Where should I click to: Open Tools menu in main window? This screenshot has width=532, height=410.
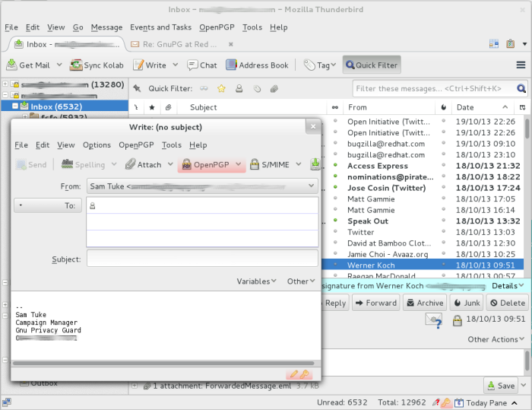click(252, 27)
